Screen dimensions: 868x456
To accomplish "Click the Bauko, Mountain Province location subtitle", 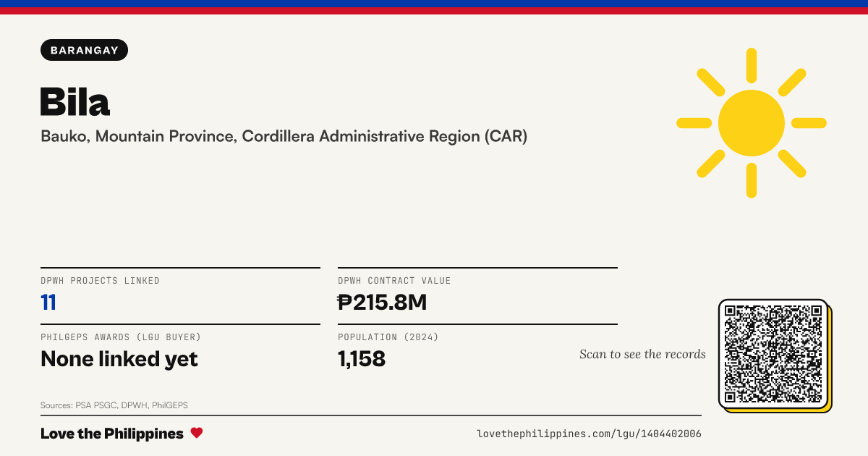I will tap(284, 136).
